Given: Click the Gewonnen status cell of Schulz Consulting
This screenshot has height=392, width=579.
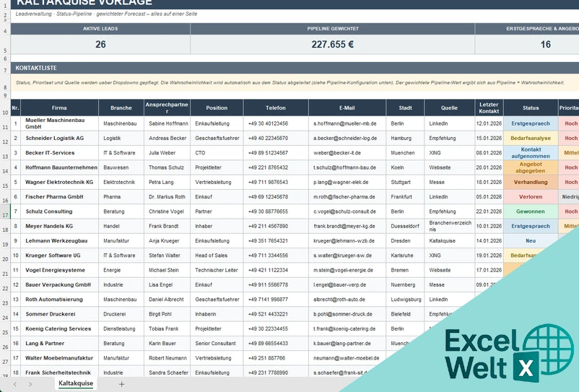Looking at the screenshot, I should [x=531, y=212].
